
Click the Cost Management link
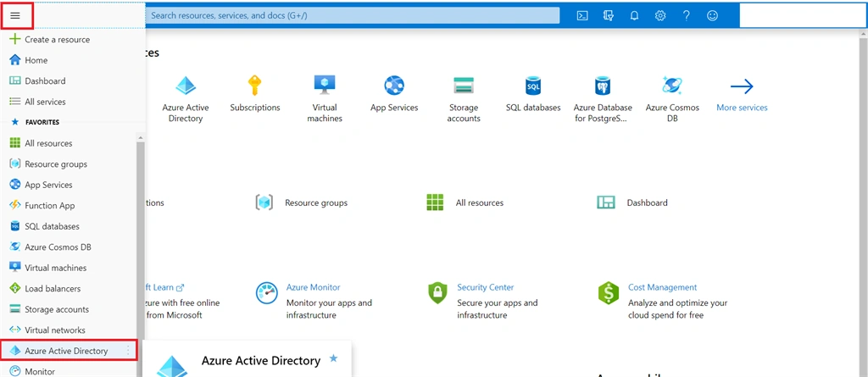tap(663, 287)
